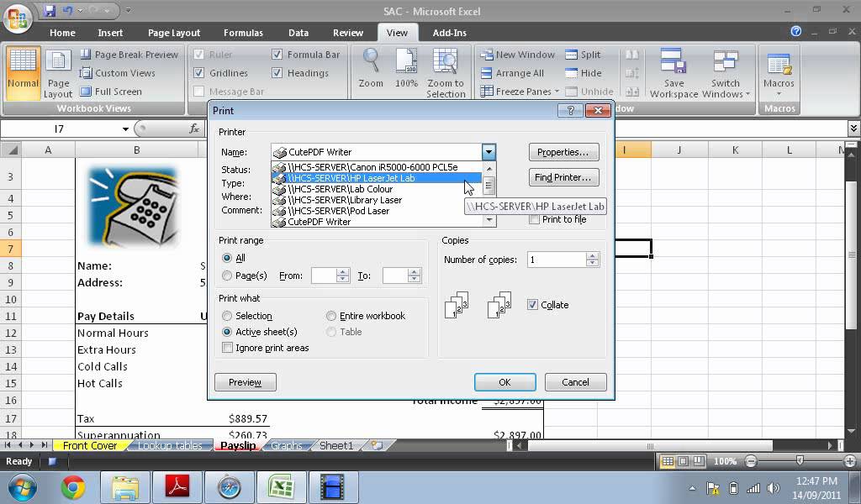
Task: Switch to Full Screen view
Action: (x=110, y=92)
